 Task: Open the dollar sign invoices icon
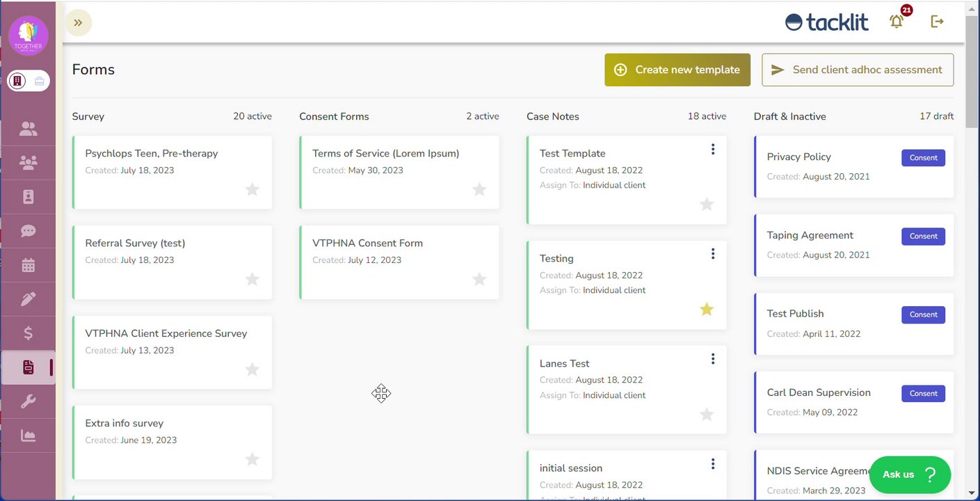[x=29, y=333]
